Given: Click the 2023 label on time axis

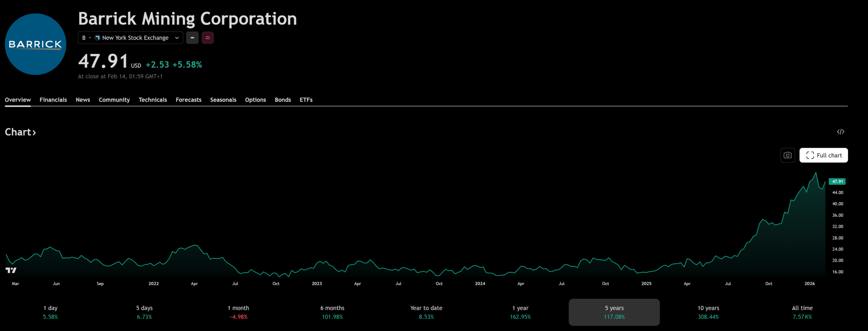Looking at the screenshot, I should point(317,283).
